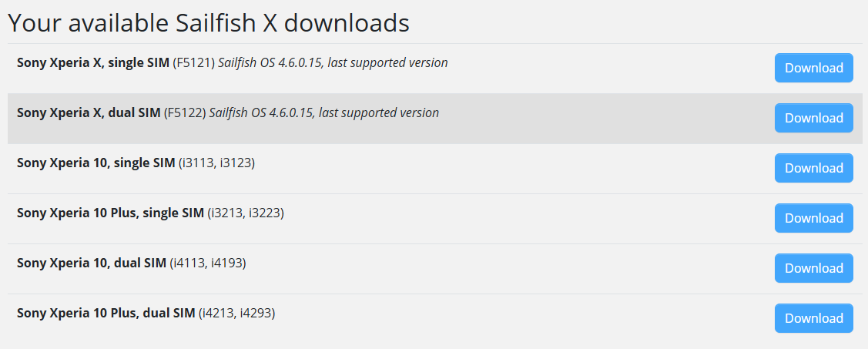Select the Sony Xperia X, dual SIM title
868x349 pixels.
[89, 113]
